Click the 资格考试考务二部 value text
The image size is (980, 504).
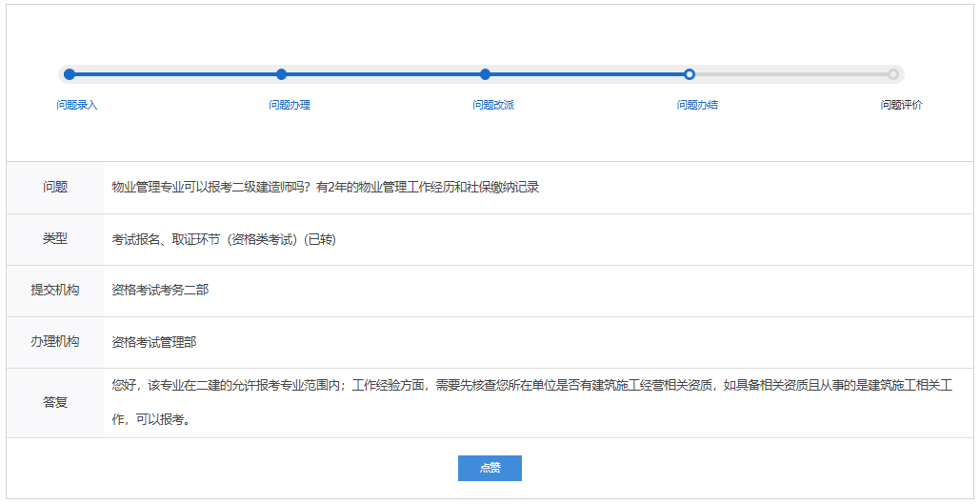(160, 291)
